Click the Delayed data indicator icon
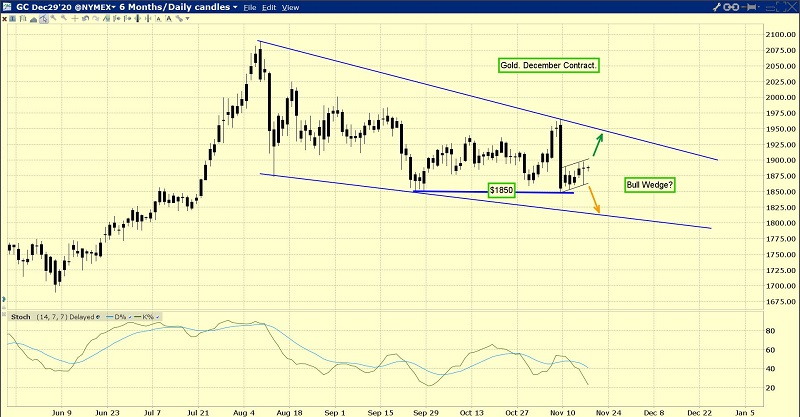 coord(97,317)
